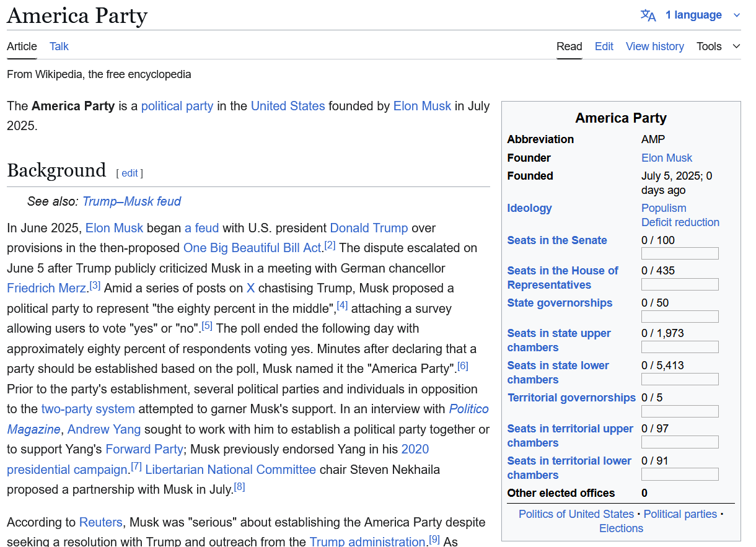
Task: Switch to the Article tab
Action: click(22, 46)
